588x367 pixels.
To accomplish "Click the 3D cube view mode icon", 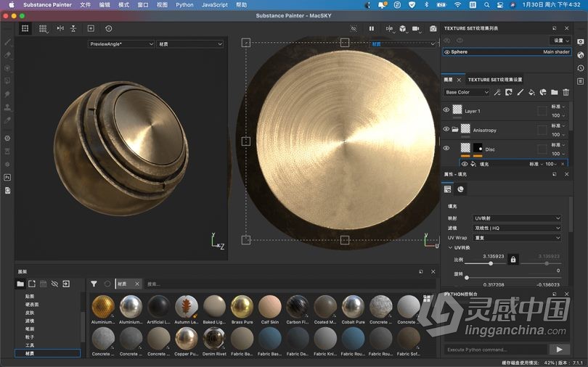I will [x=402, y=28].
